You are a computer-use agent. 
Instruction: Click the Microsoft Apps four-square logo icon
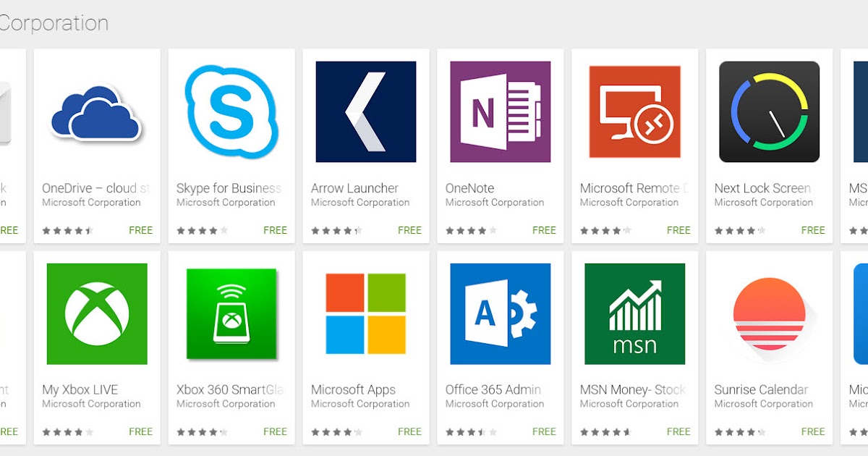(365, 311)
